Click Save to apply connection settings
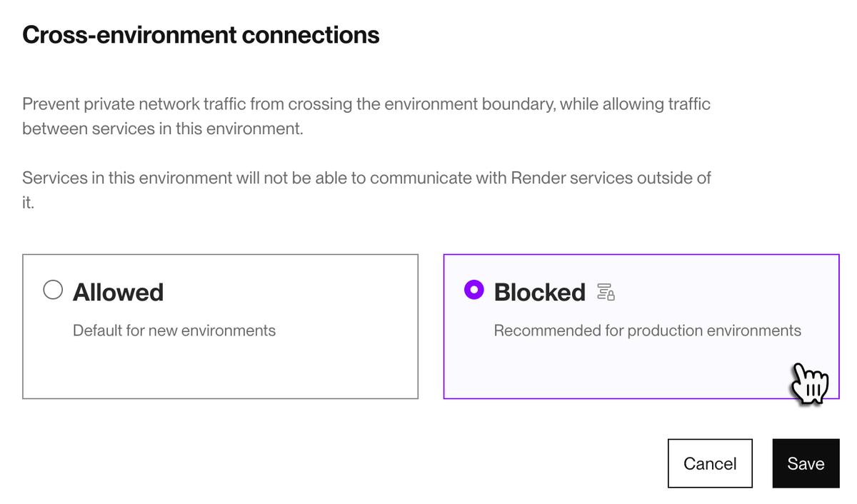The image size is (857, 504). point(806,463)
